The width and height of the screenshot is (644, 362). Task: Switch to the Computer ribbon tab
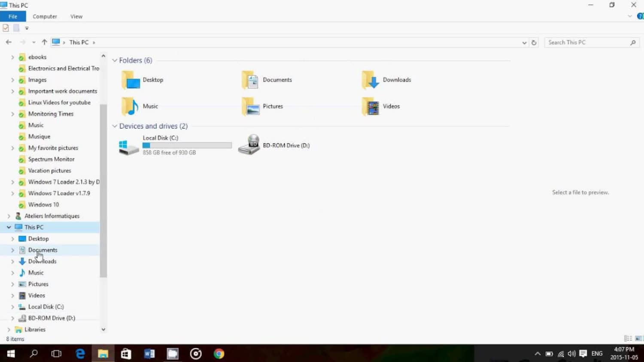(45, 16)
